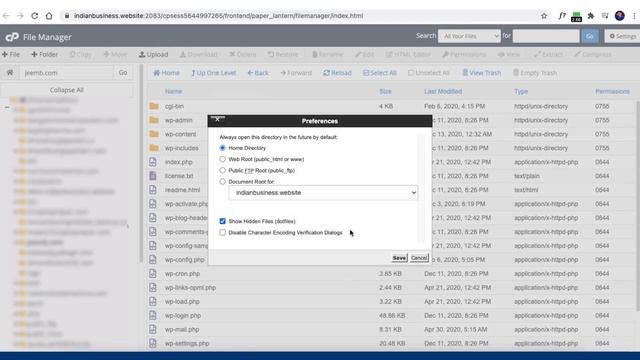Click the search text field

(x=546, y=36)
